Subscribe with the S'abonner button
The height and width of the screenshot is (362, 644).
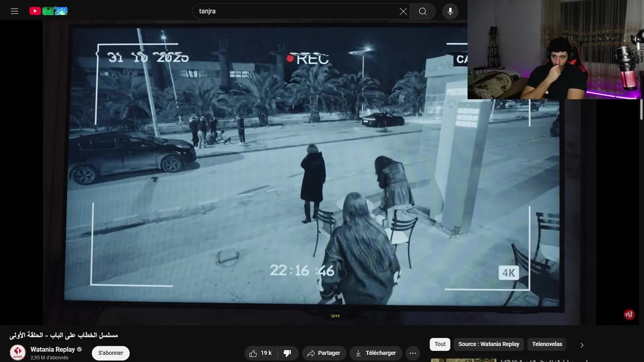pos(111,353)
